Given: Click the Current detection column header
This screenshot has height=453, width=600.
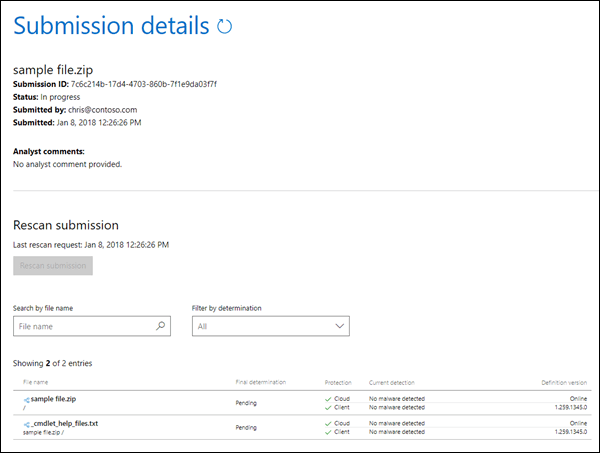Looking at the screenshot, I should tap(392, 382).
